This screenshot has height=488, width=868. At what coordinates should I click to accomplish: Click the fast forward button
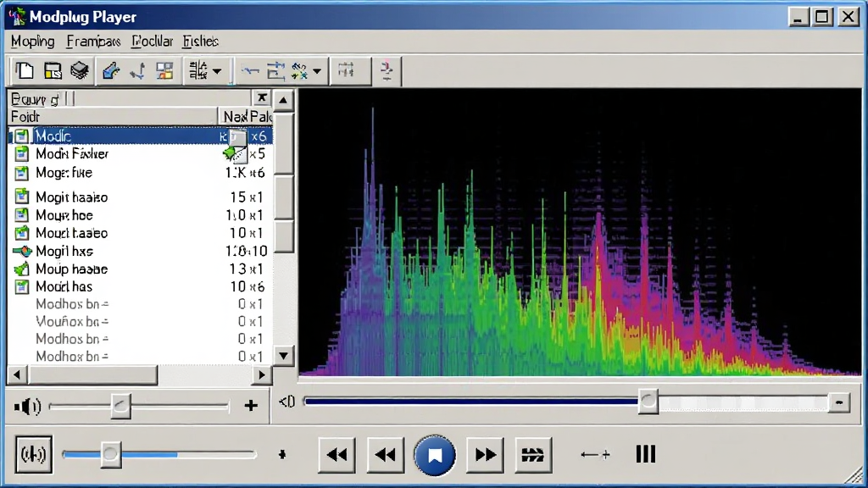tap(485, 455)
